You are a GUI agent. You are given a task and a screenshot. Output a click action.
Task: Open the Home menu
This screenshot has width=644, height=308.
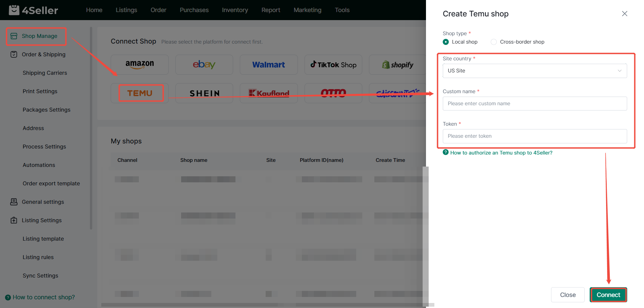click(x=94, y=10)
